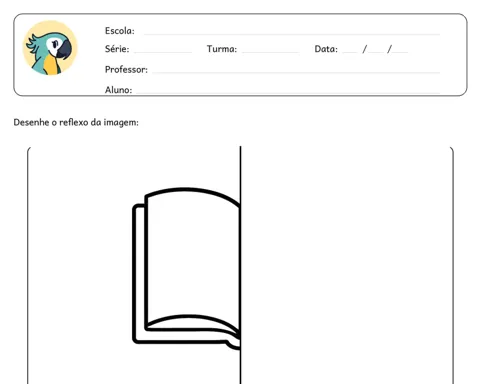The width and height of the screenshot is (480, 384).
Task: Click the 'Professor:' label
Action: click(126, 69)
